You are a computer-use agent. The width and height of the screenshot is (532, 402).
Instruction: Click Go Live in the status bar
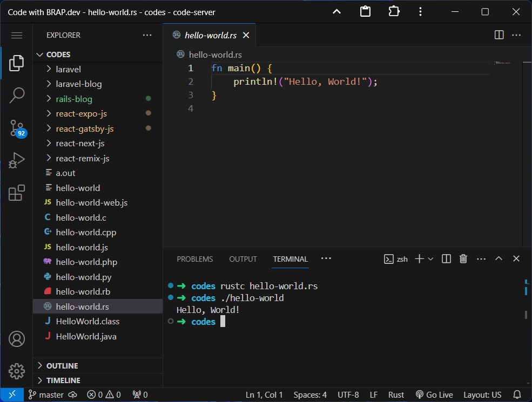coord(434,394)
